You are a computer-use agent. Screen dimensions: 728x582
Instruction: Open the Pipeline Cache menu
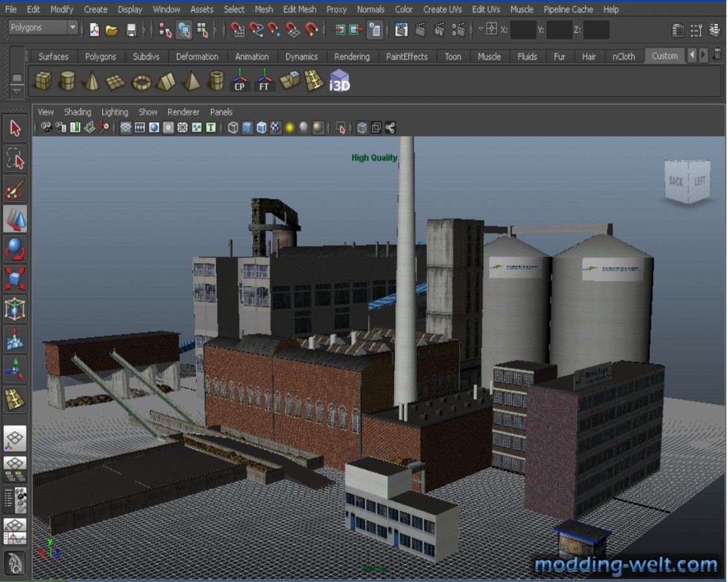point(568,9)
